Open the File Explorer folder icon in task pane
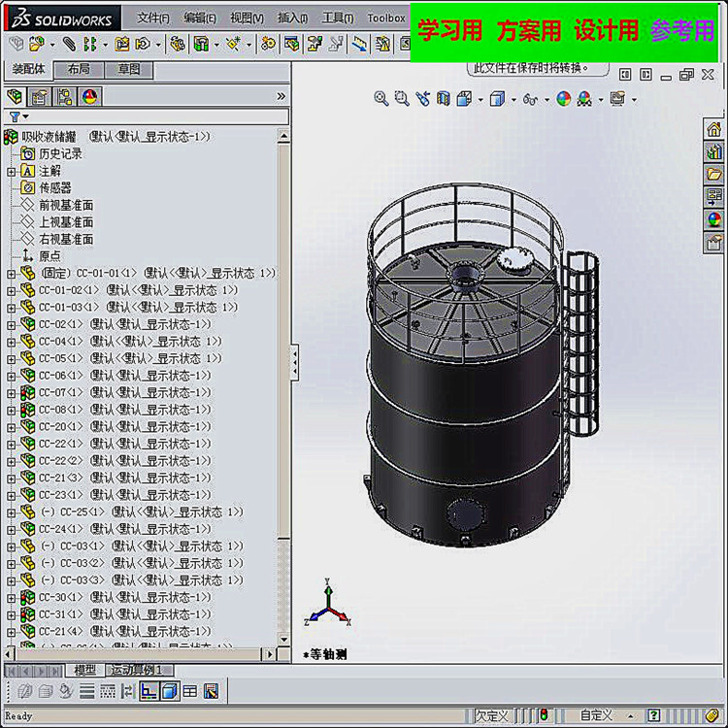Viewport: 728px width, 728px height. tap(714, 174)
